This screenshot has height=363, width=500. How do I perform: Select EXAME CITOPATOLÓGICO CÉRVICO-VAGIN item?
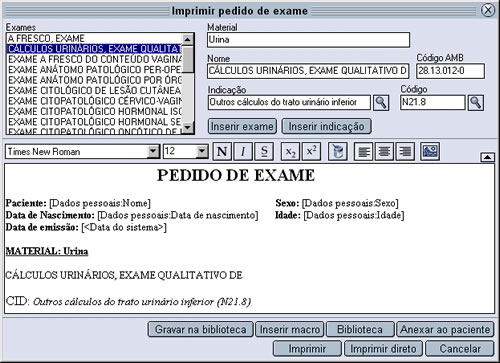tap(94, 101)
